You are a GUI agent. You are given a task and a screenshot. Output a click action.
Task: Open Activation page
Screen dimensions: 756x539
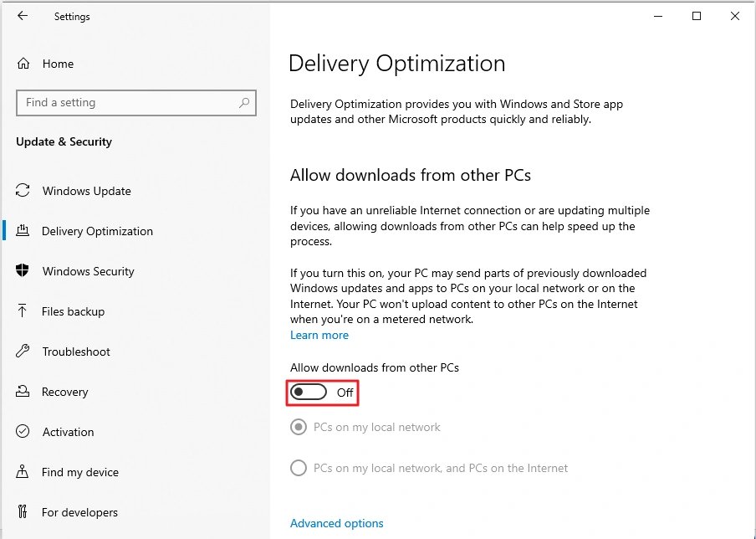pos(68,432)
